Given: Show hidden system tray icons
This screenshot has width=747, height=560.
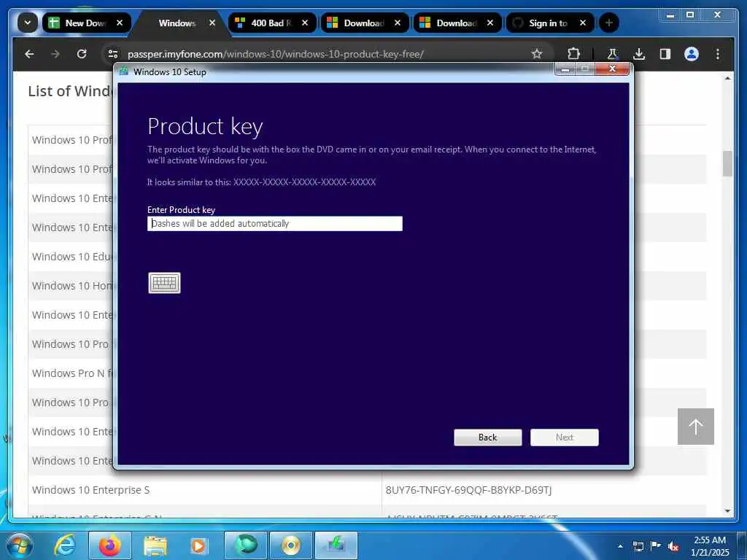Looking at the screenshot, I should tap(620, 546).
